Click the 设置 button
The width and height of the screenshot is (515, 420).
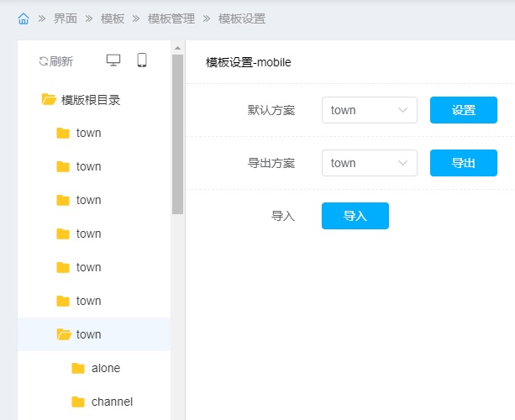coord(463,110)
